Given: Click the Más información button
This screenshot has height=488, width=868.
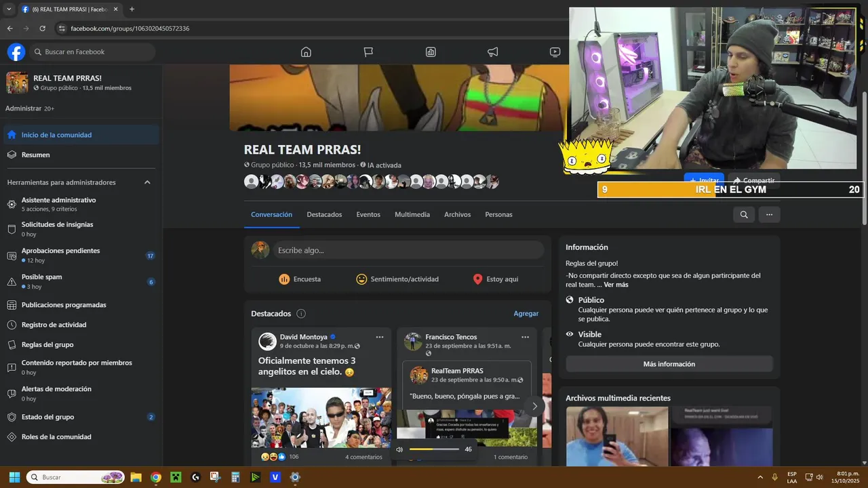Looking at the screenshot, I should click(x=669, y=364).
